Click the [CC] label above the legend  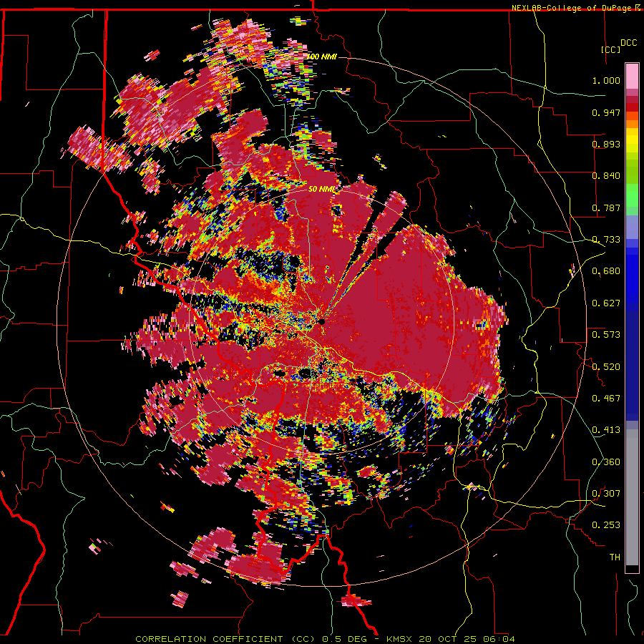611,49
